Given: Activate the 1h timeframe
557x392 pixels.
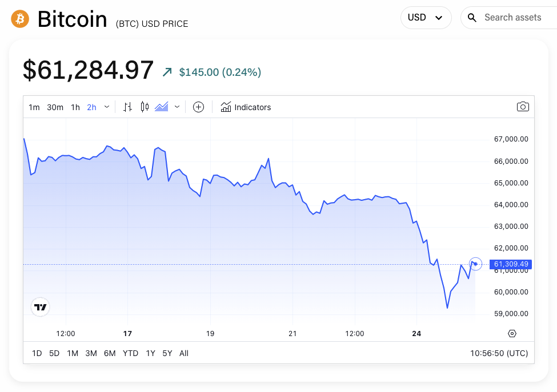Looking at the screenshot, I should pyautogui.click(x=75, y=107).
